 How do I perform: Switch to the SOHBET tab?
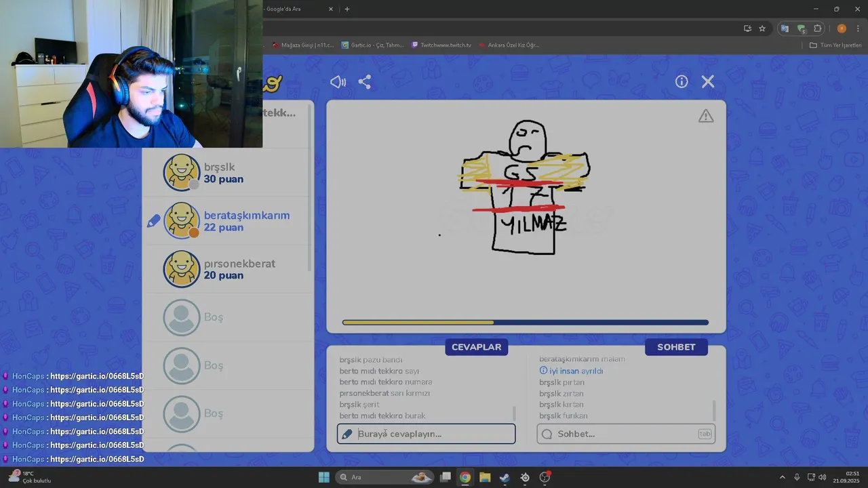tap(676, 347)
